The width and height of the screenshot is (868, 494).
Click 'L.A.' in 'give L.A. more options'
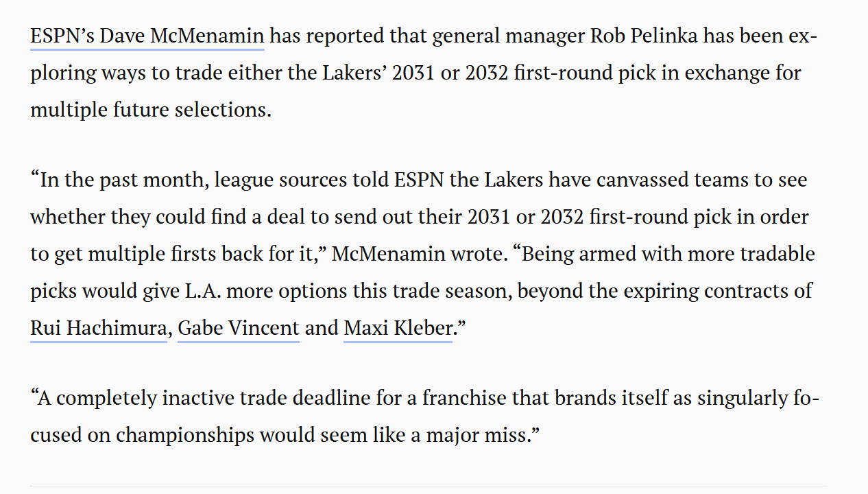click(202, 291)
